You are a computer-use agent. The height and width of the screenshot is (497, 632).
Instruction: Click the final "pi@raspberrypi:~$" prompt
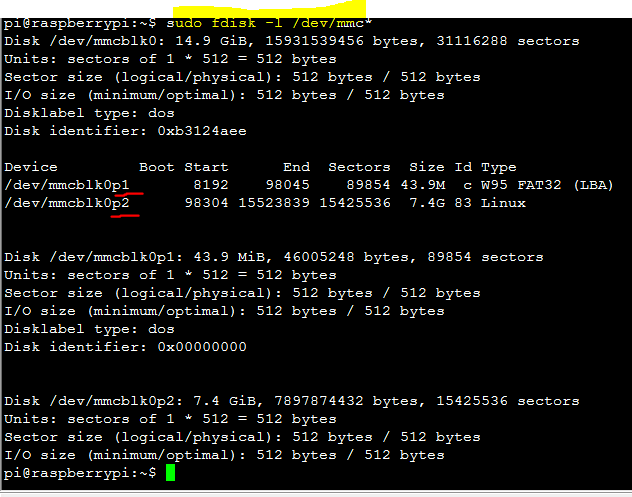tap(80, 473)
